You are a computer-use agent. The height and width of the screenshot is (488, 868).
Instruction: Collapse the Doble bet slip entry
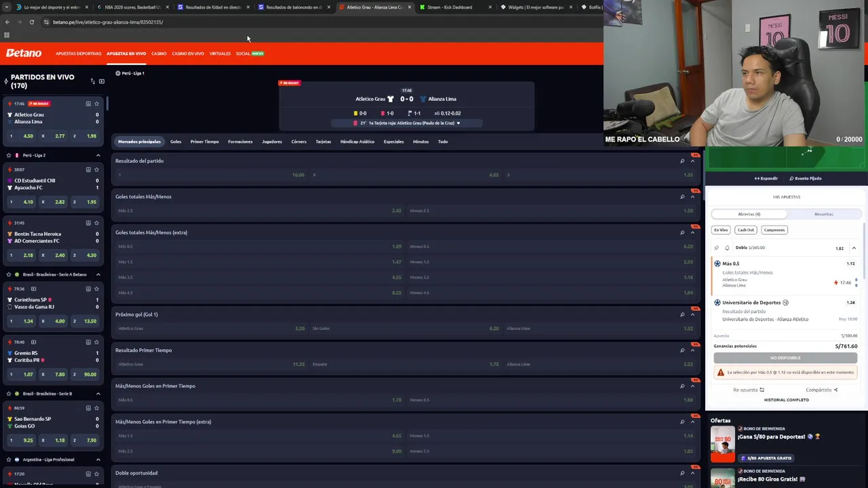(x=854, y=248)
